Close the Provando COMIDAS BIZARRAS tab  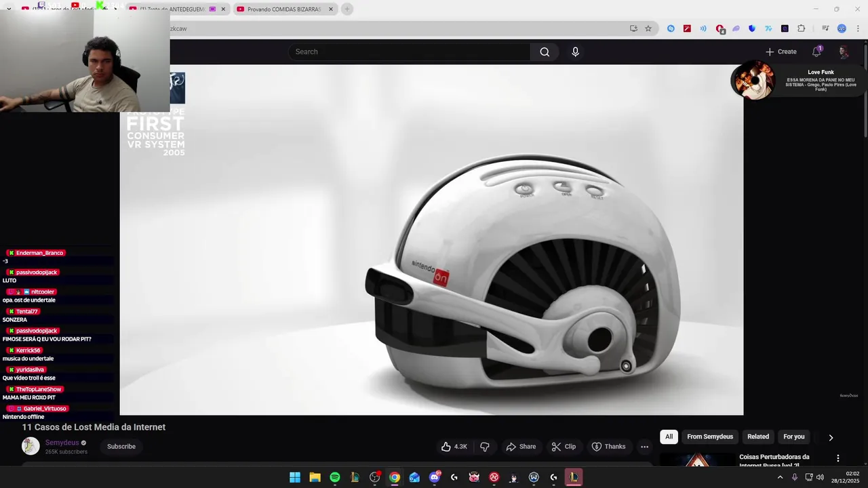pos(331,9)
